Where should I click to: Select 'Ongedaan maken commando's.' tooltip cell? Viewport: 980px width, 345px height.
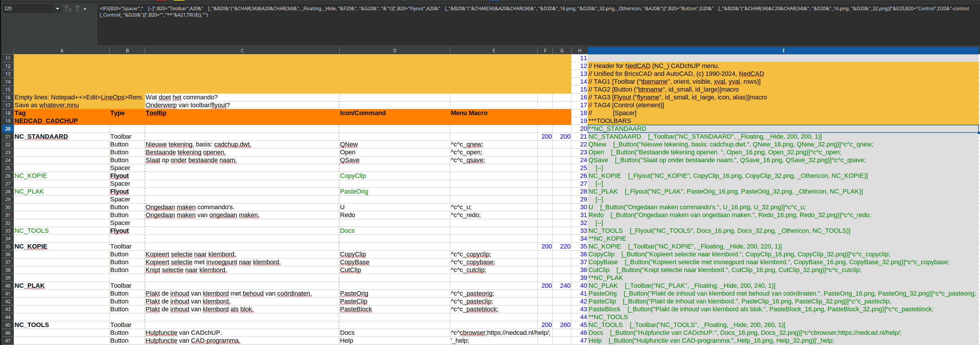coord(242,207)
